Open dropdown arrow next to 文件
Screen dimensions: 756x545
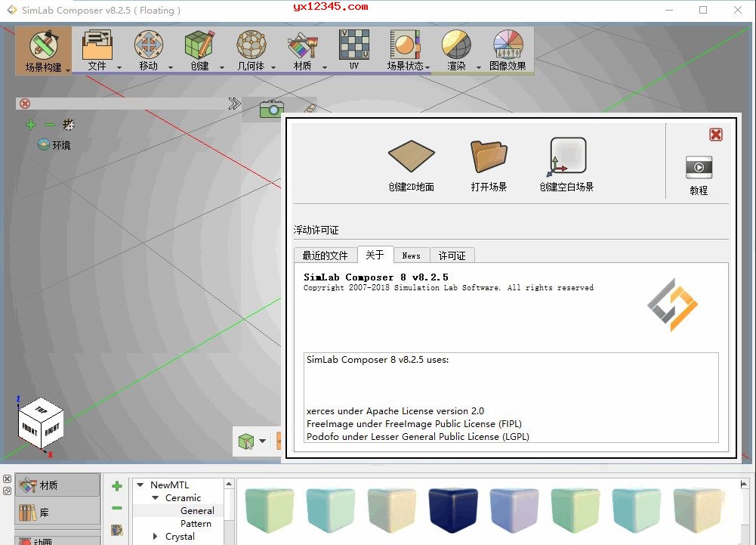tap(119, 67)
